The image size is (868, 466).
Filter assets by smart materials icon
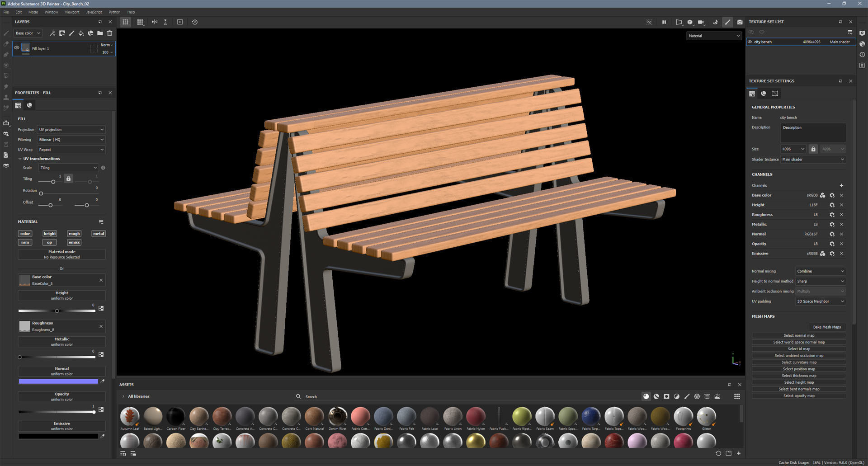[x=656, y=396]
